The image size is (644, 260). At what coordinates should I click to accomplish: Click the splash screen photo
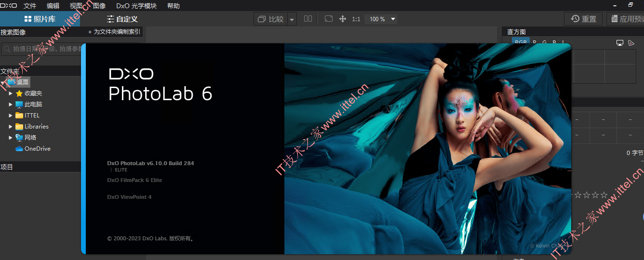tap(428, 149)
